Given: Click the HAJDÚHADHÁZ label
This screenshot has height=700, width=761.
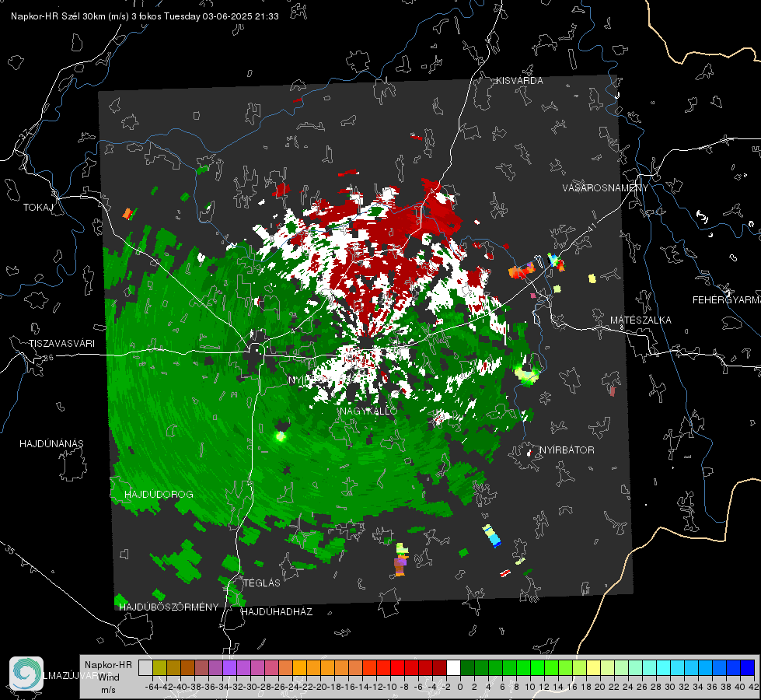Looking at the screenshot, I should pyautogui.click(x=277, y=611).
